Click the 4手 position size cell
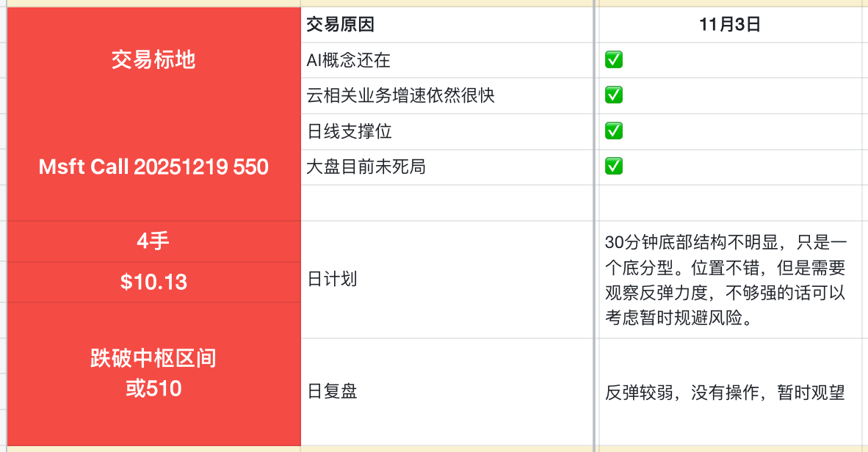Screen dimensions: 868x452 (x=153, y=241)
